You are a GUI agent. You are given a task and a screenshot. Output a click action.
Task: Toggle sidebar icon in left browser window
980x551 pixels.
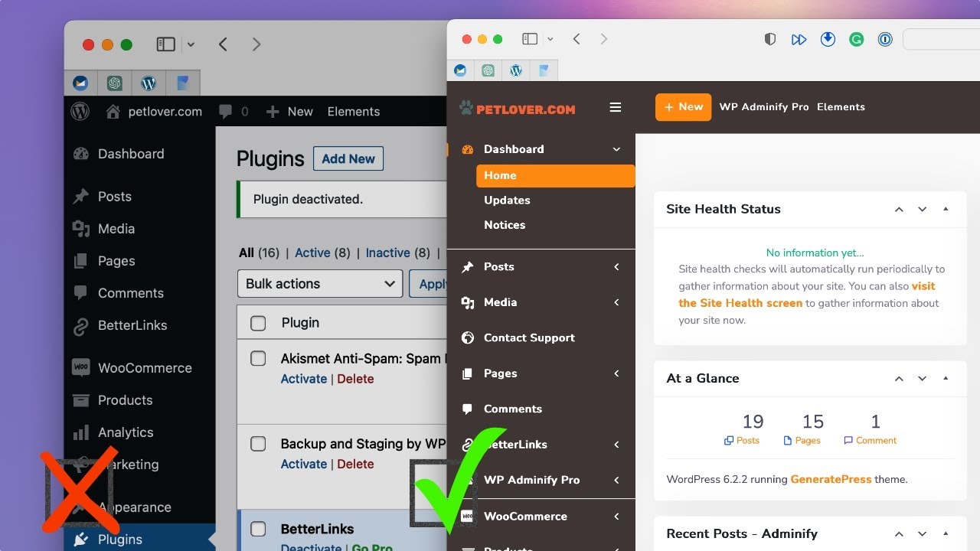[x=166, y=44]
